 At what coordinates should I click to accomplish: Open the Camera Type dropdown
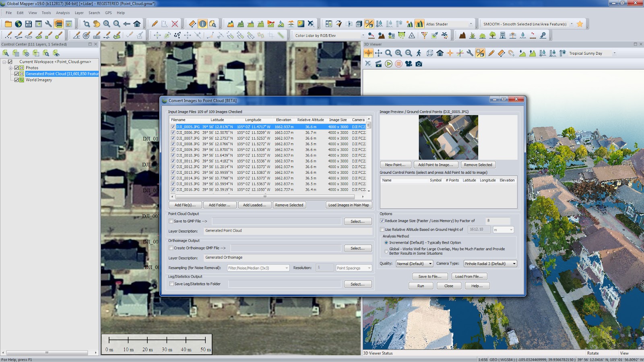coord(490,264)
